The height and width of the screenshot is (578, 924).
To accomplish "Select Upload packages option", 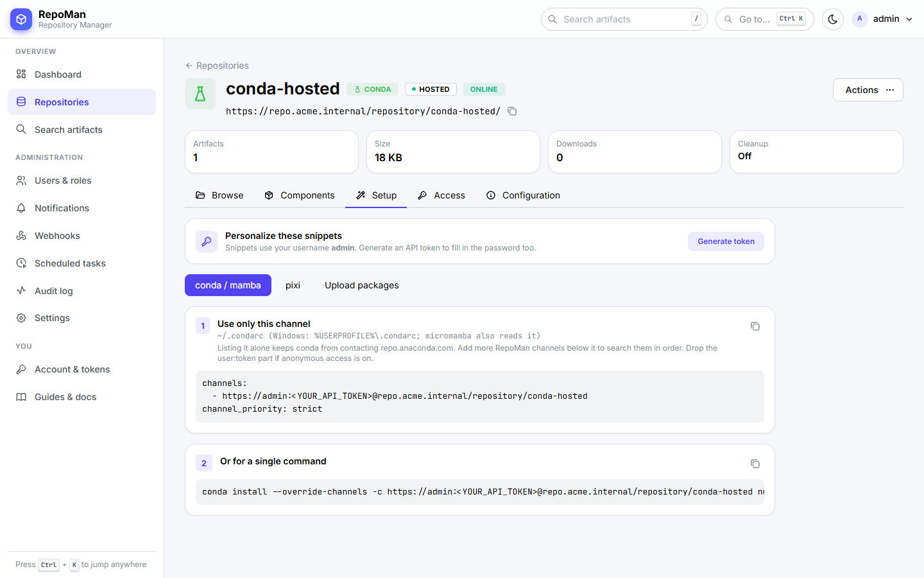I will [x=362, y=285].
